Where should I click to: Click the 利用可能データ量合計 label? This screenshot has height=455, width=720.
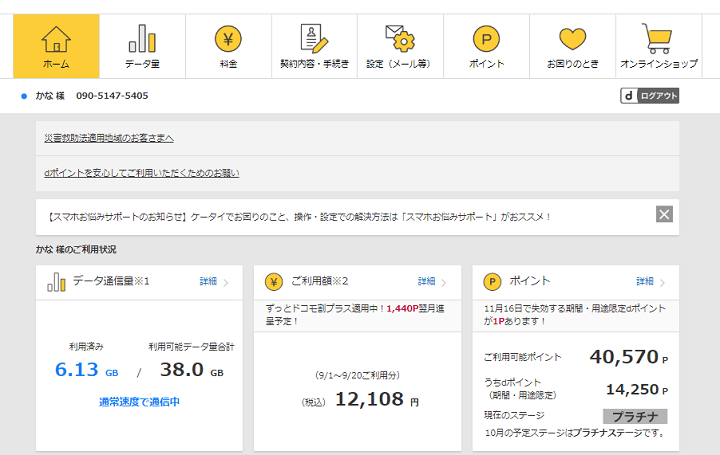click(x=191, y=347)
